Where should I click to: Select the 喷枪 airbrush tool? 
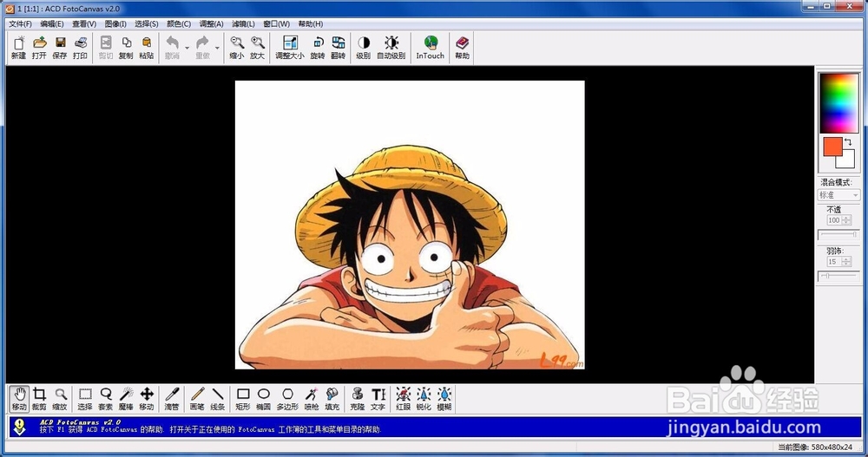pos(312,399)
